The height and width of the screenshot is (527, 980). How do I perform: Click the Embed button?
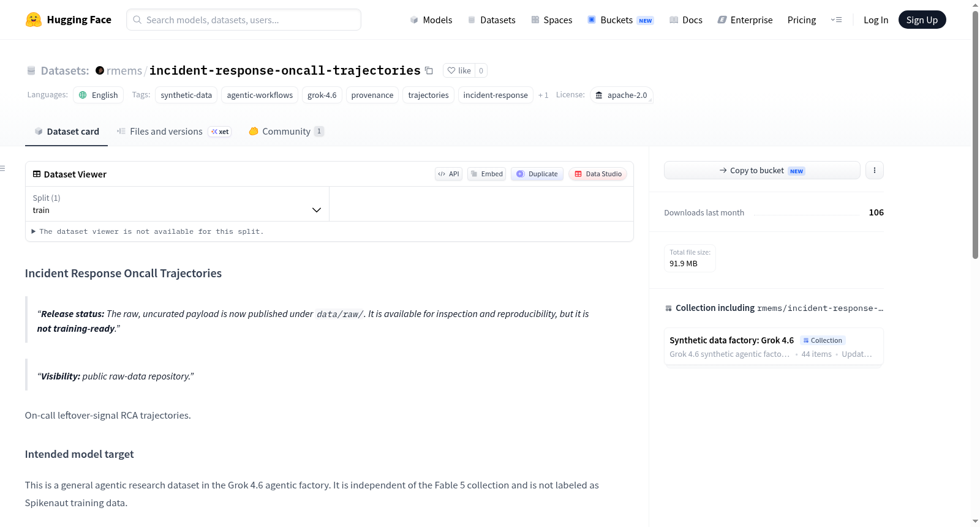[487, 174]
